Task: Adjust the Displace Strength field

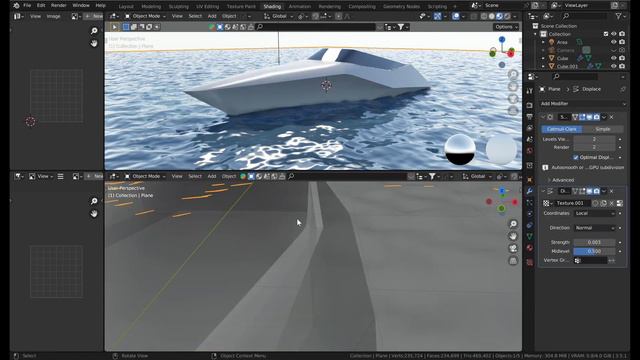Action: tap(594, 242)
